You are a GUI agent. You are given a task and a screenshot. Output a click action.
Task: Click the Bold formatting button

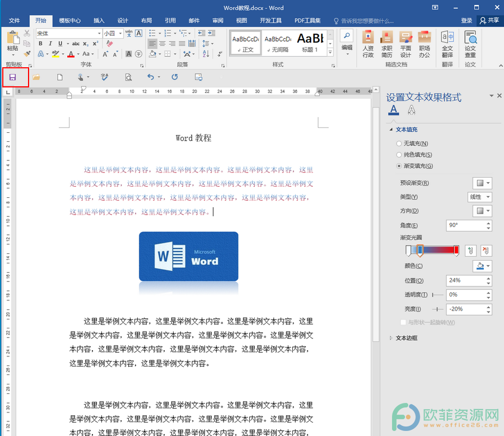40,44
